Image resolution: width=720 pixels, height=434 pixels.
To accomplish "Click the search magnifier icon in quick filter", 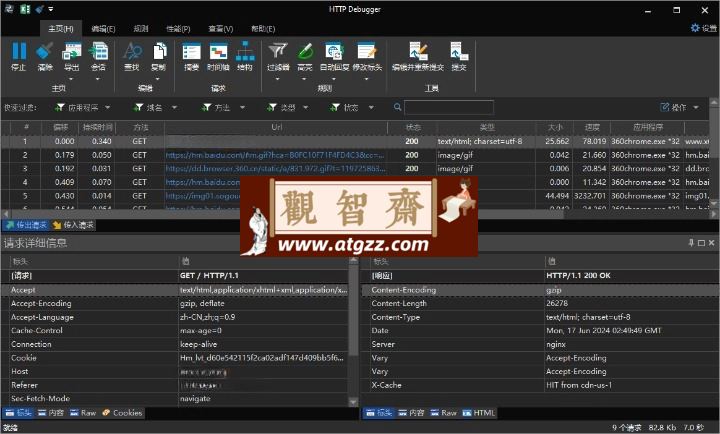I will [398, 107].
